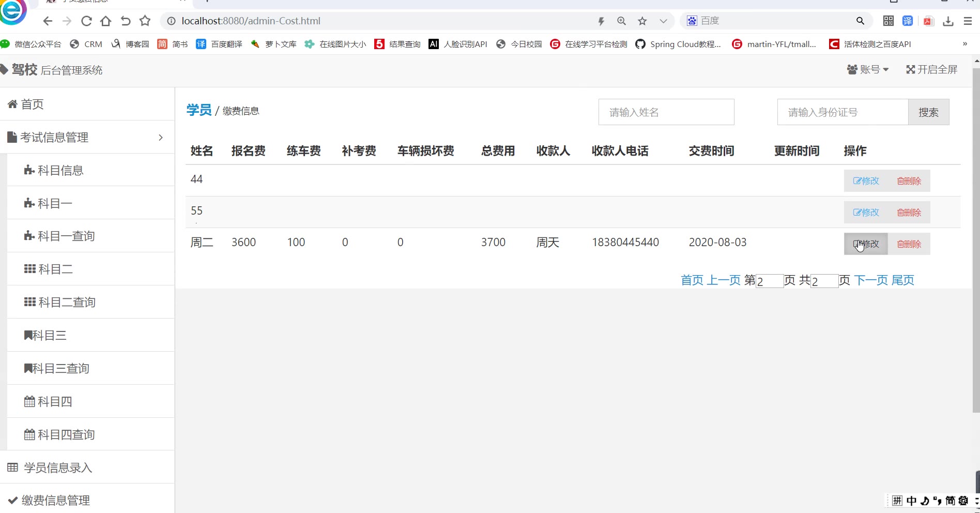The width and height of the screenshot is (980, 513).
Task: Open the 百度翻译 bookmark
Action: [x=219, y=44]
